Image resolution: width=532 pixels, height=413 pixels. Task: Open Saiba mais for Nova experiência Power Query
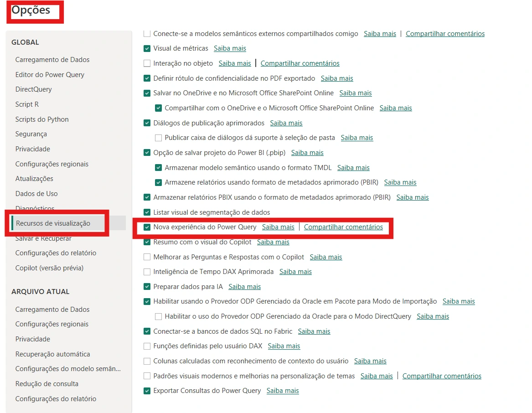[x=278, y=227]
